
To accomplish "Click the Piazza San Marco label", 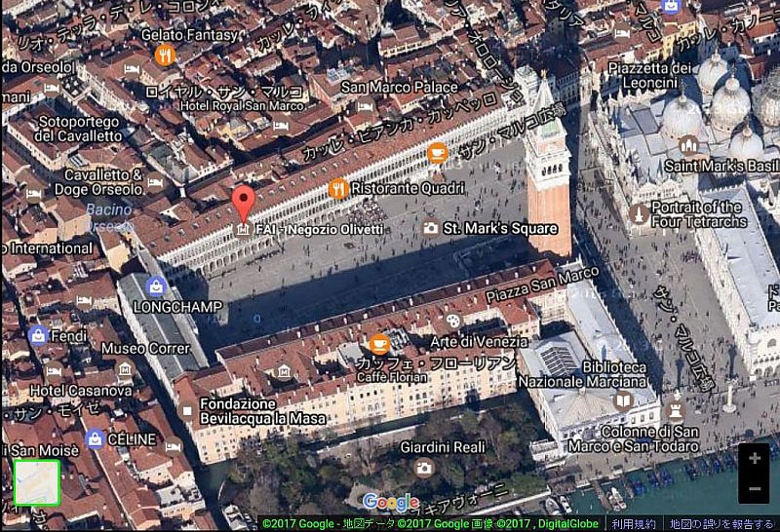I will (543, 285).
